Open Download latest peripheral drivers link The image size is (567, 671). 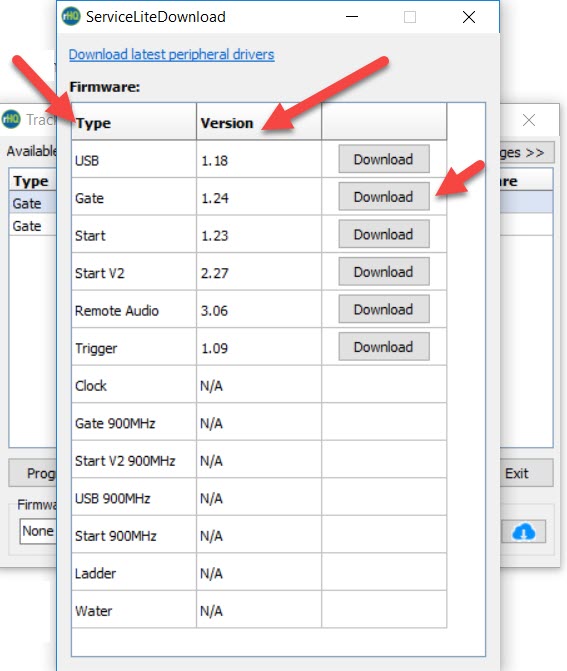(171, 54)
